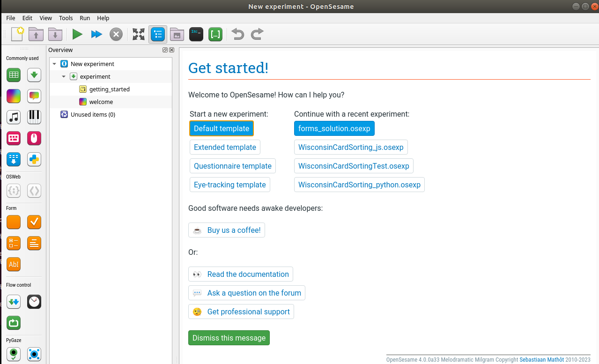Screen dimensions: 599x364
Task: Toggle the variable inspector button
Action: (x=215, y=34)
